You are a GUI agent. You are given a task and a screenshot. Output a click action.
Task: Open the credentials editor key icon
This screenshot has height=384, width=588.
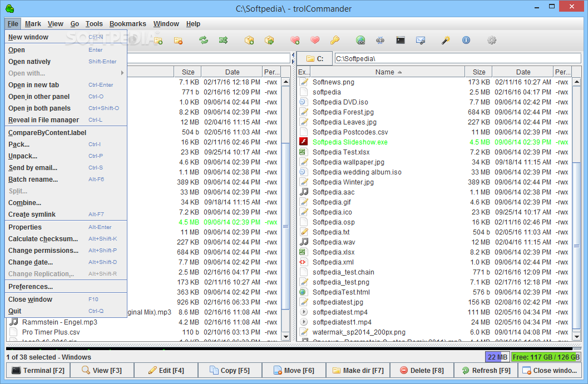point(335,40)
